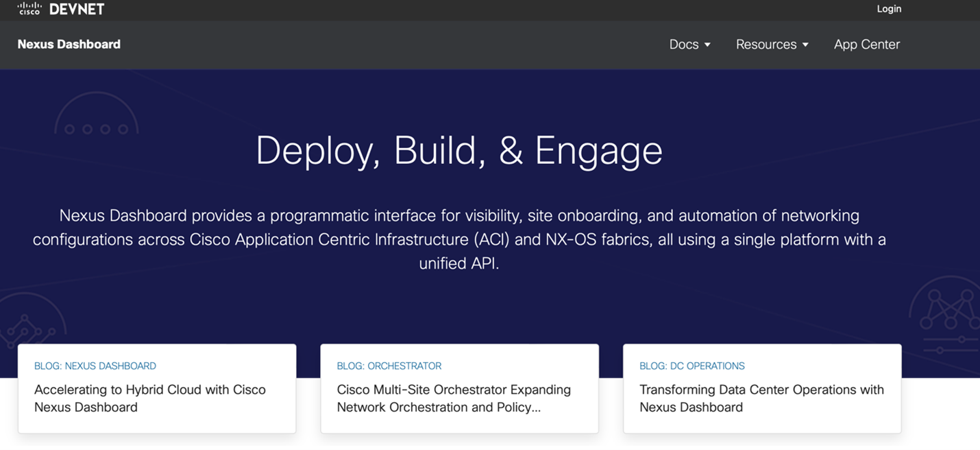Click the BLOG: ORCHESTRATOR label
The image size is (980, 450).
coord(389,366)
